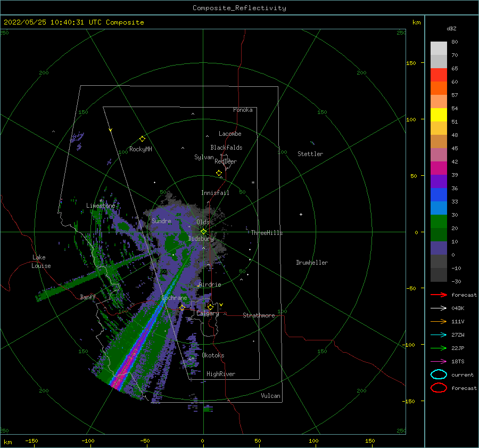Click the Lake Louise label
Image resolution: width=479 pixels, height=448 pixels.
pos(41,262)
